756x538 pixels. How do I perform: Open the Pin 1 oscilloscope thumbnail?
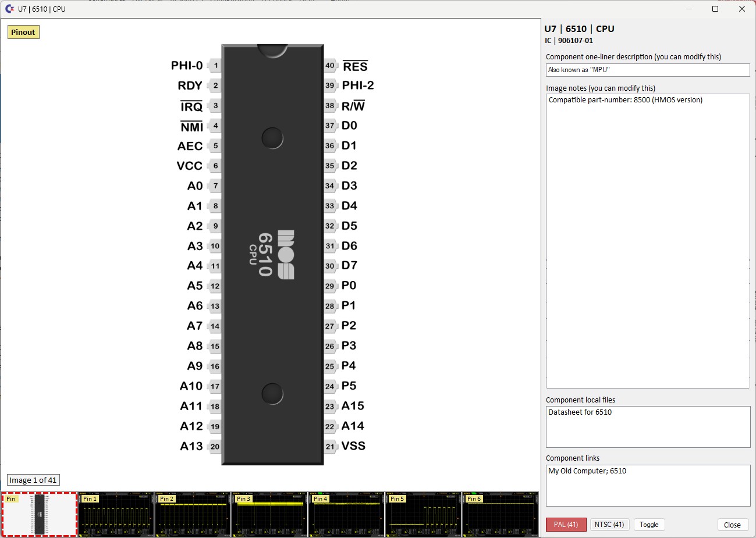pos(116,515)
